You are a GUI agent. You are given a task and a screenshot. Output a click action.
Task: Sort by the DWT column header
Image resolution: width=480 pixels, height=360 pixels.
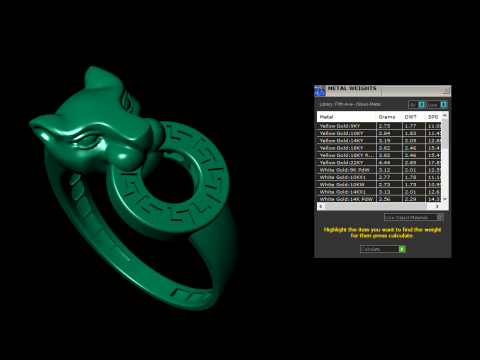(x=414, y=117)
